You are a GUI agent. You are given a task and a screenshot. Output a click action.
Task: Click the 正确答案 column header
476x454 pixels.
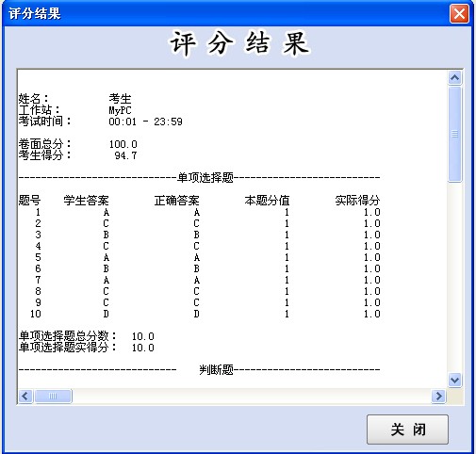pyautogui.click(x=176, y=201)
